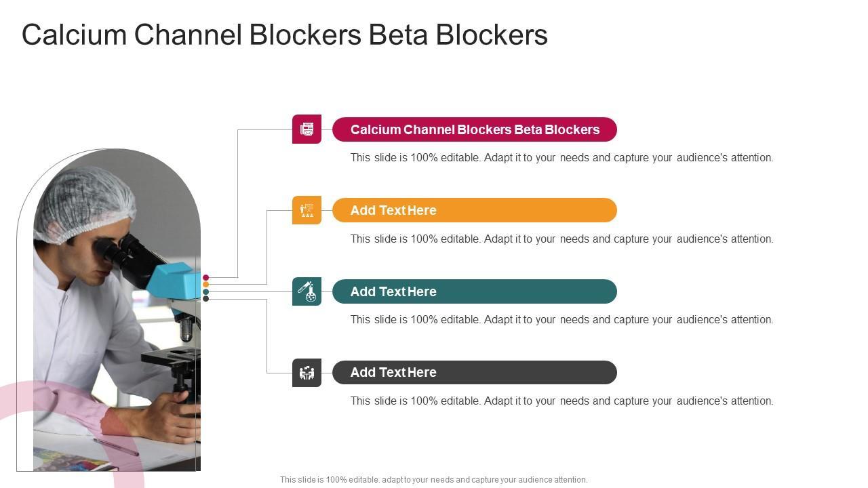Click the description text below the orange bar
This screenshot has width=868, height=488.
click(561, 239)
